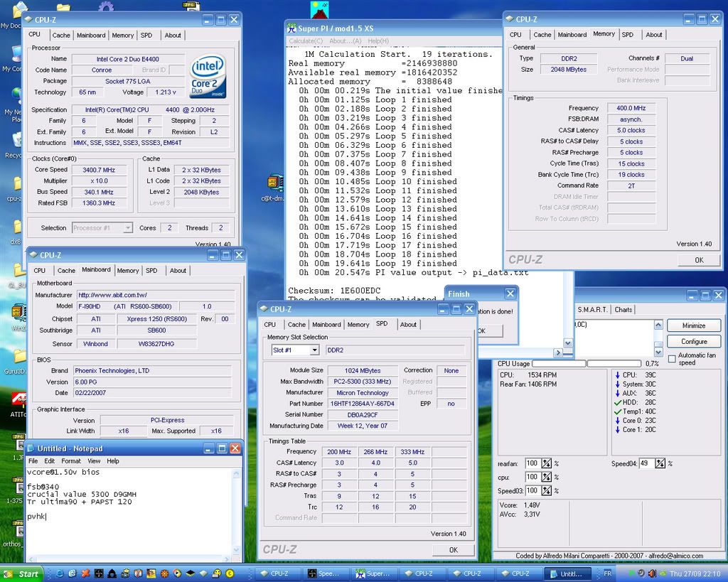The width and height of the screenshot is (728, 582).
Task: Enable Automatic fan speed checkbox
Action: coord(672,359)
